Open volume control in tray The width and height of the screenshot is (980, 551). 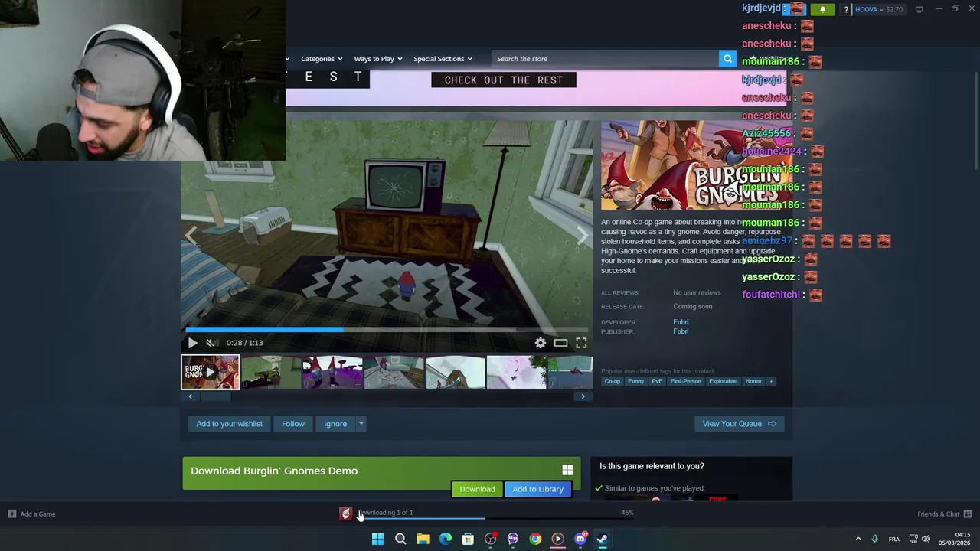[926, 539]
